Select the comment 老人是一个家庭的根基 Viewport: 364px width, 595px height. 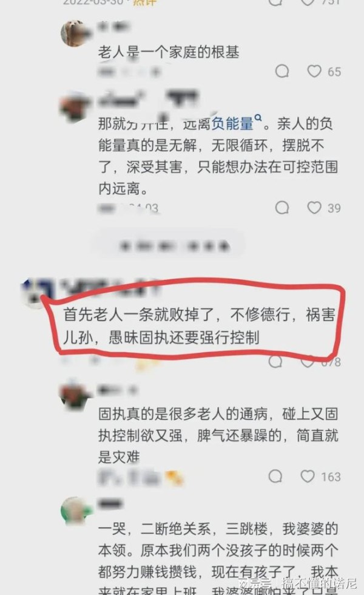click(x=169, y=52)
